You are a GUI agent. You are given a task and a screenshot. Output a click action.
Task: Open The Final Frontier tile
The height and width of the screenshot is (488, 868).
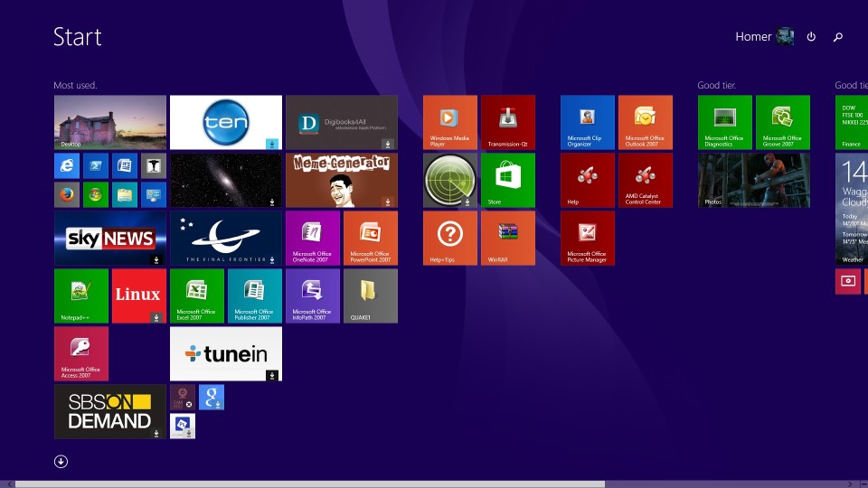[226, 238]
